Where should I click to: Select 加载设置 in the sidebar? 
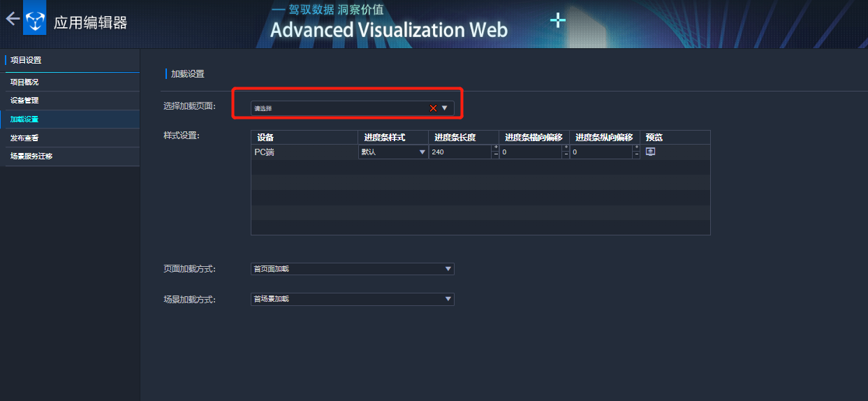pos(70,119)
